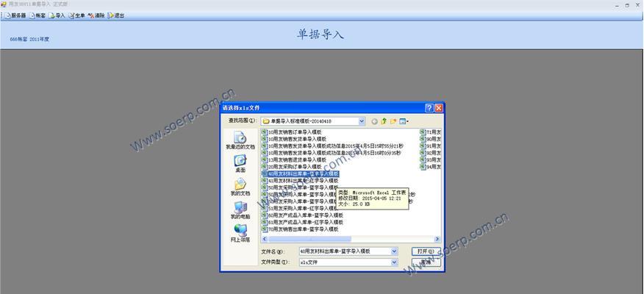Open the 服务器 (server) toolbar item
Screen dimensions: 644x294
pos(15,15)
